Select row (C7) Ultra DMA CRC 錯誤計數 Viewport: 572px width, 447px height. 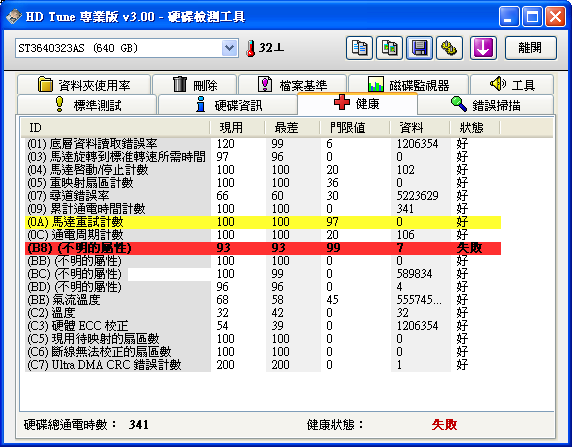[263, 365]
